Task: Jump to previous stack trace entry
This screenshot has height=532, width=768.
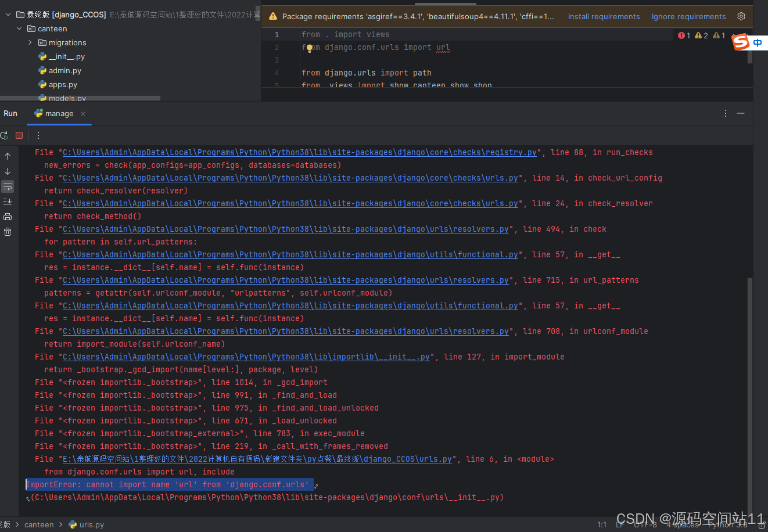Action: 7,156
